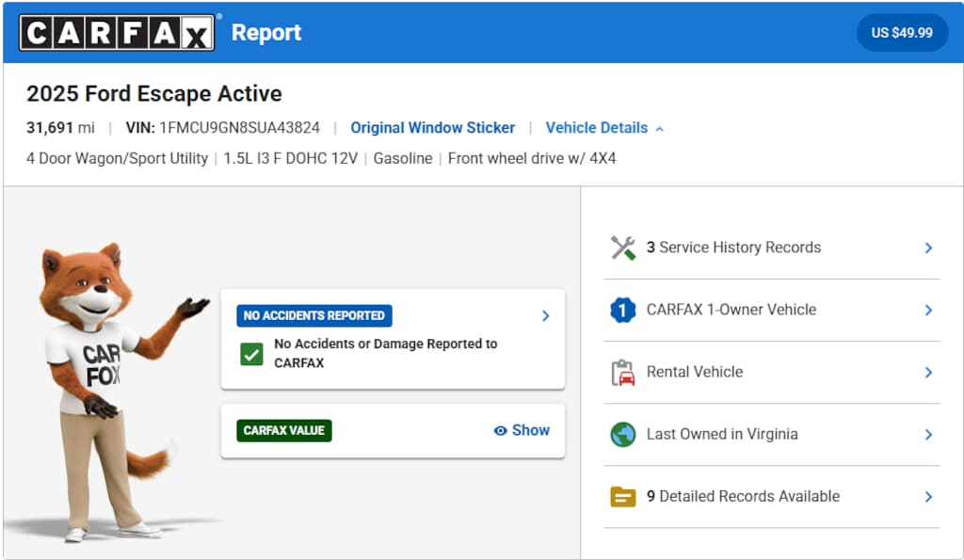
Task: Open 3 Service History Records chevron
Action: [928, 248]
